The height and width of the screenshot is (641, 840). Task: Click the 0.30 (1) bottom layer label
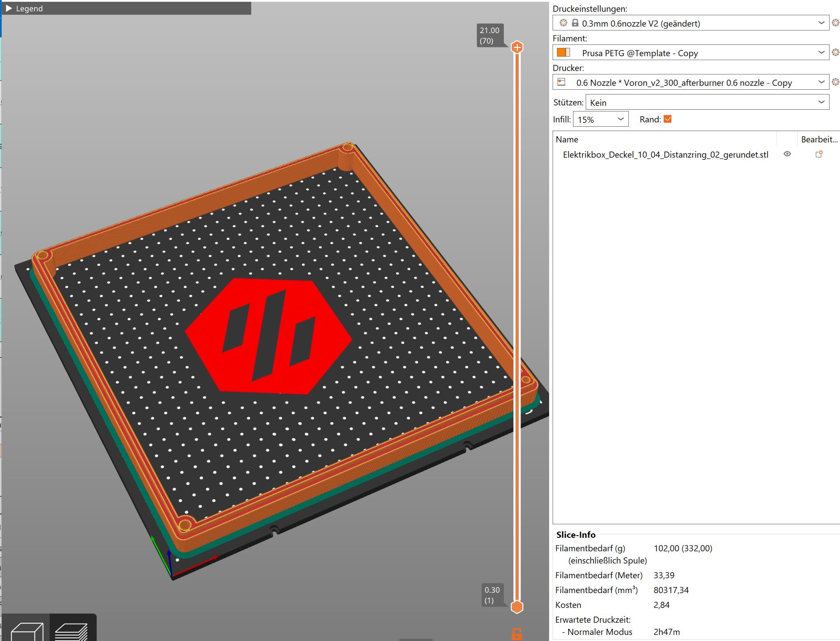pyautogui.click(x=493, y=595)
